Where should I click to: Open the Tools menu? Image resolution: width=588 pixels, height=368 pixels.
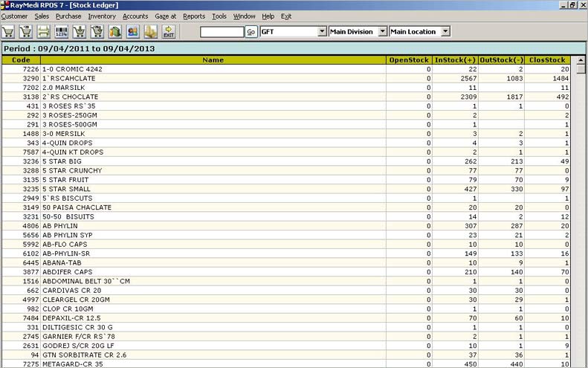tap(219, 16)
